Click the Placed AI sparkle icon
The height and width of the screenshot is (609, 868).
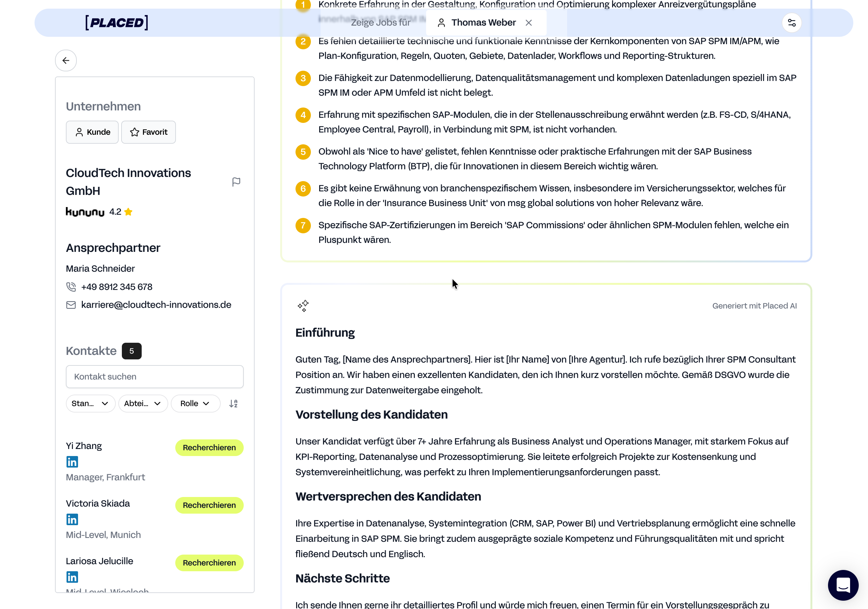pyautogui.click(x=303, y=306)
